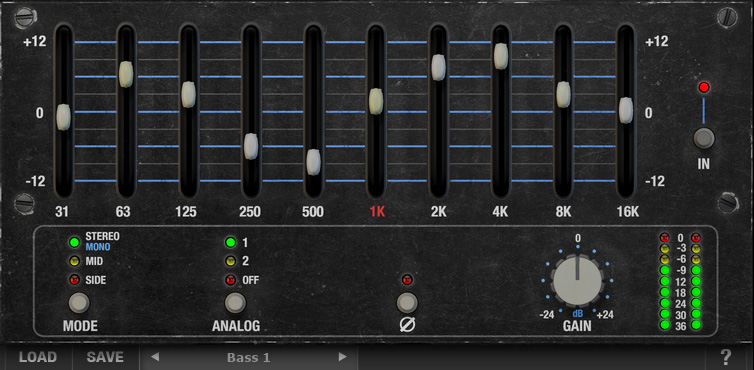Click the 4K band slider handle
Image resolution: width=754 pixels, height=370 pixels.
click(501, 56)
